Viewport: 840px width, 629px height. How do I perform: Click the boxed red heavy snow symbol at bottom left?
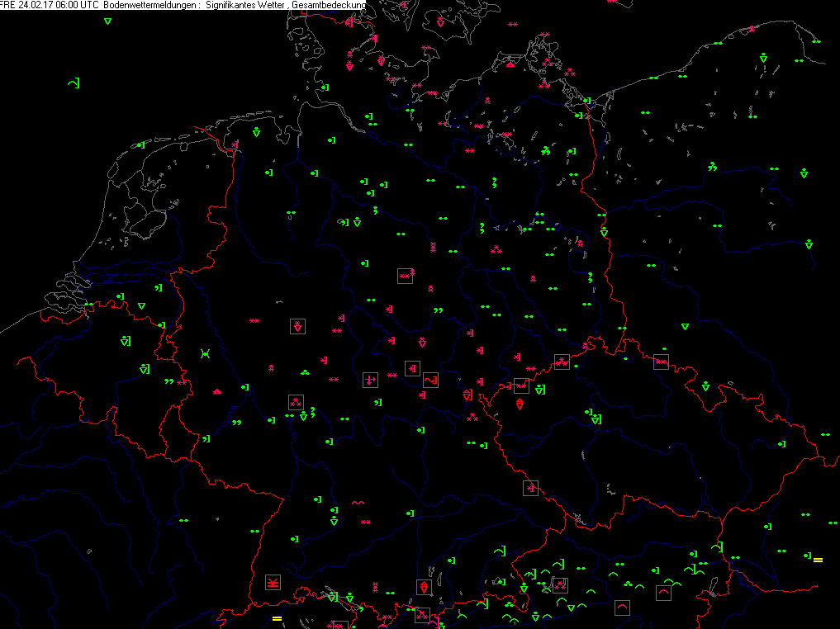point(273,583)
